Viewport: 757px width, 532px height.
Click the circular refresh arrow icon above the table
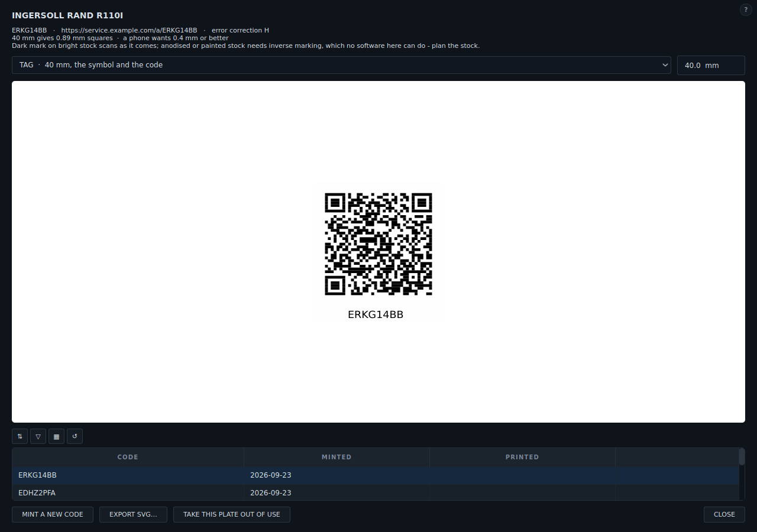tap(75, 436)
